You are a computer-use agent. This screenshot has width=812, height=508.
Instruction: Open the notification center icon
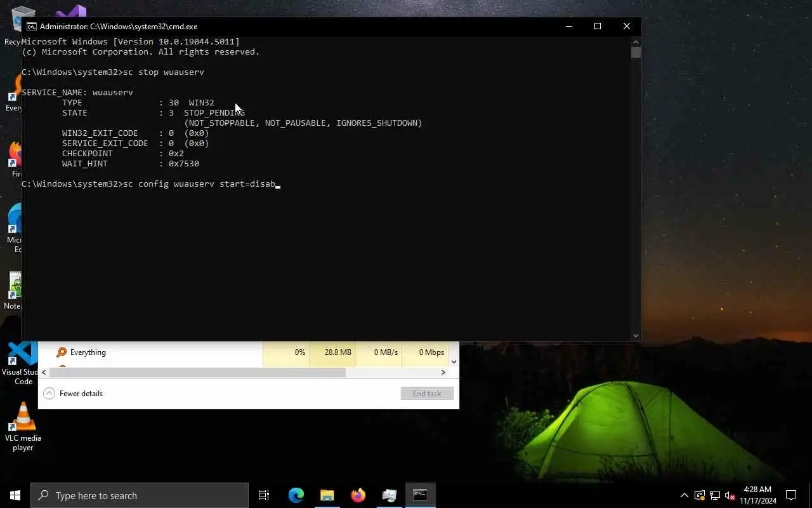tap(791, 495)
